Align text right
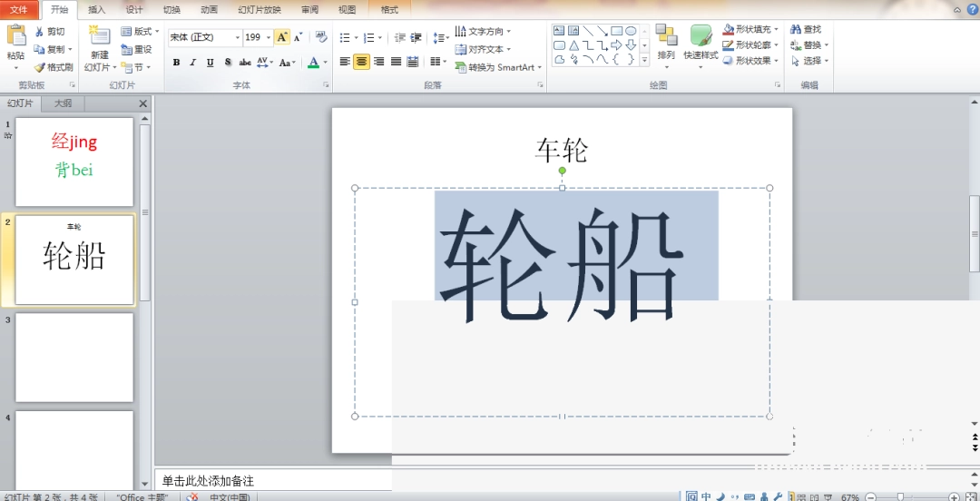This screenshot has width=980, height=501. tap(378, 62)
